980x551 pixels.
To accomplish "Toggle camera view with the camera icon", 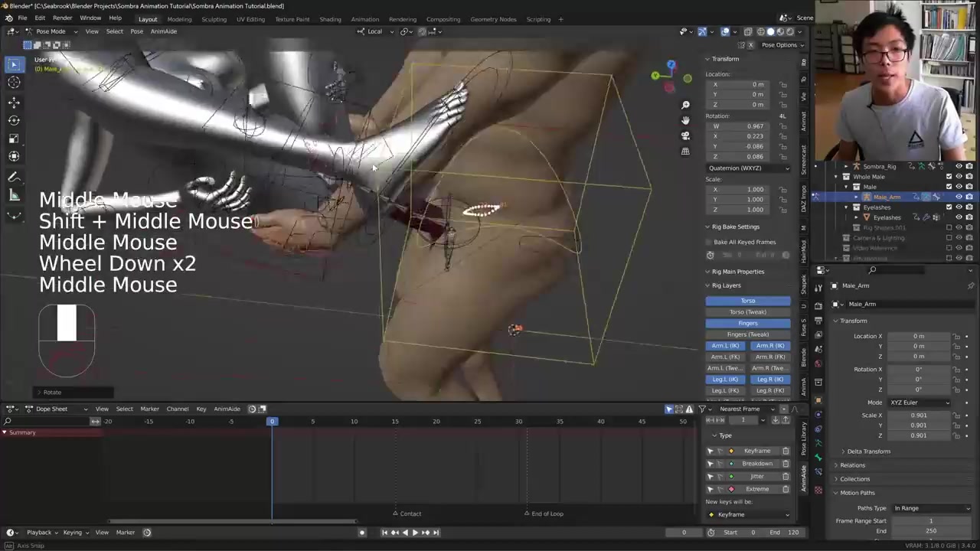I will pos(685,135).
